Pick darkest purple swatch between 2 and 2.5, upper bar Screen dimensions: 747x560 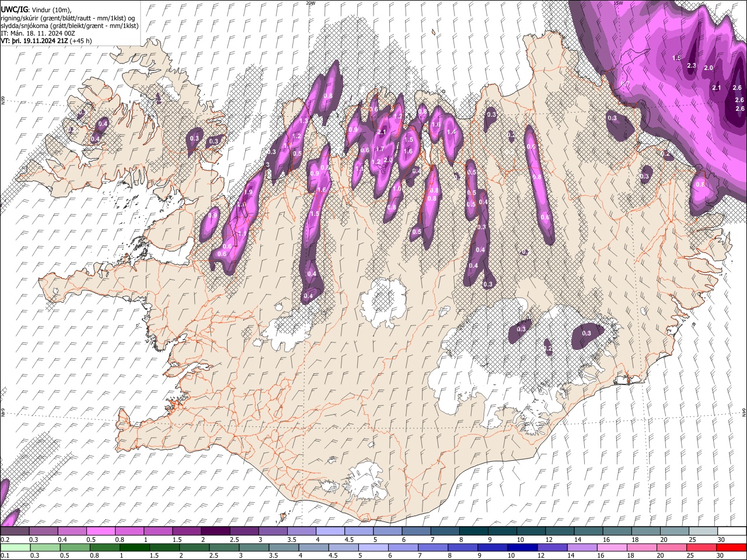[x=215, y=531]
